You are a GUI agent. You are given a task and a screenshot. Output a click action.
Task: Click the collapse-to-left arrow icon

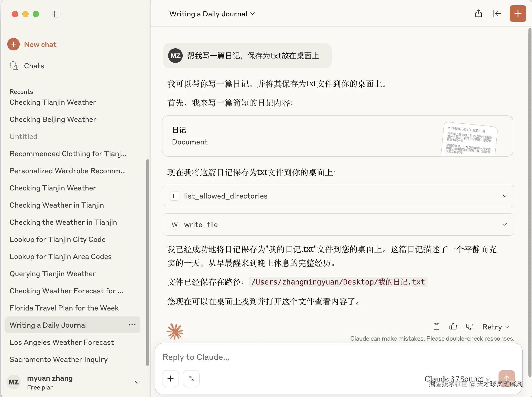coord(497,14)
